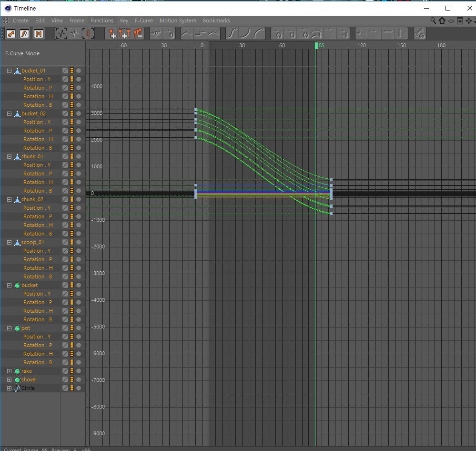Click the green playhead marker at frame 85
Image resolution: width=476 pixels, height=451 pixels.
[316, 46]
